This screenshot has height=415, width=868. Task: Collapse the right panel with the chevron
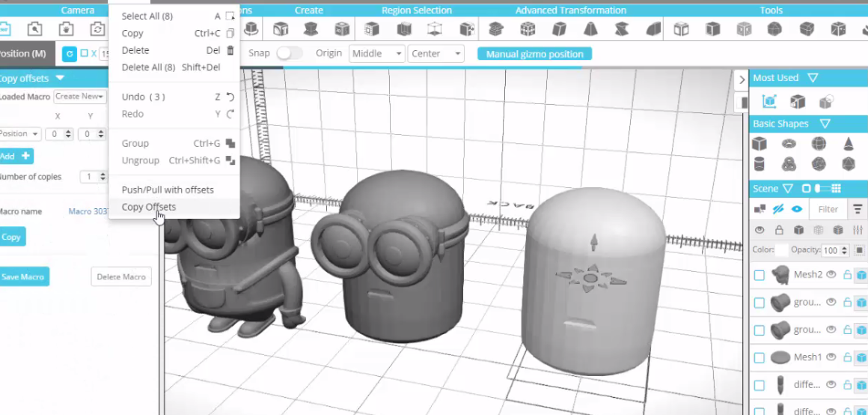point(742,80)
